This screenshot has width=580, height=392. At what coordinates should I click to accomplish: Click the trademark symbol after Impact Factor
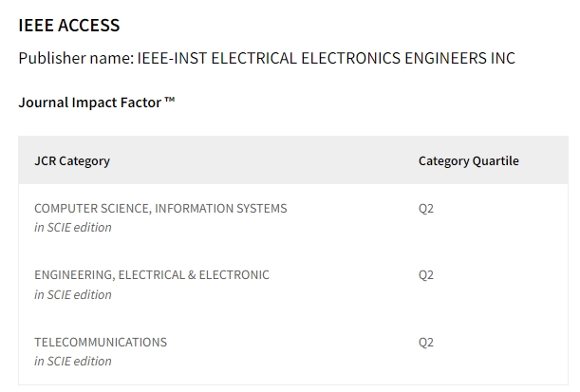point(169,100)
